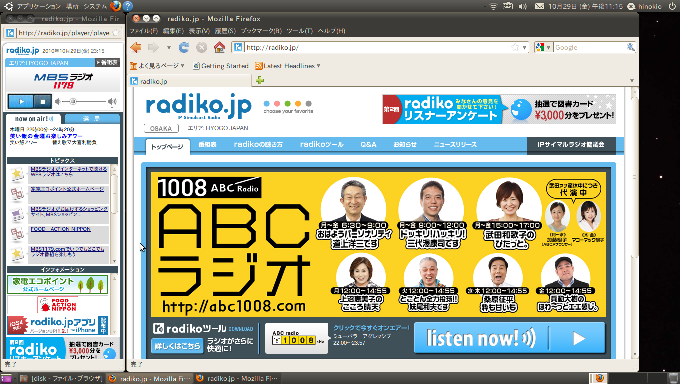
Task: Click the show desktop icon in bottom panel
Action: [6, 378]
